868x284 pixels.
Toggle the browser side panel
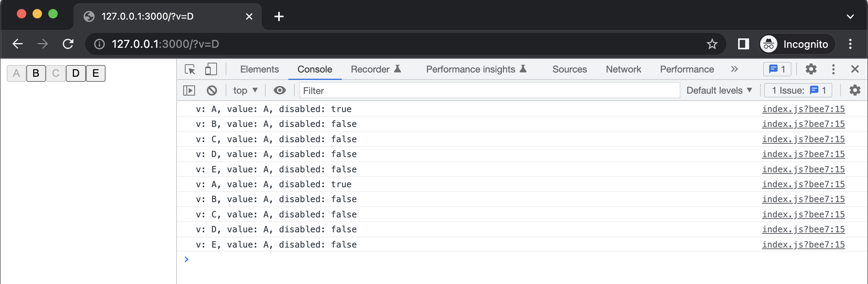[x=743, y=44]
